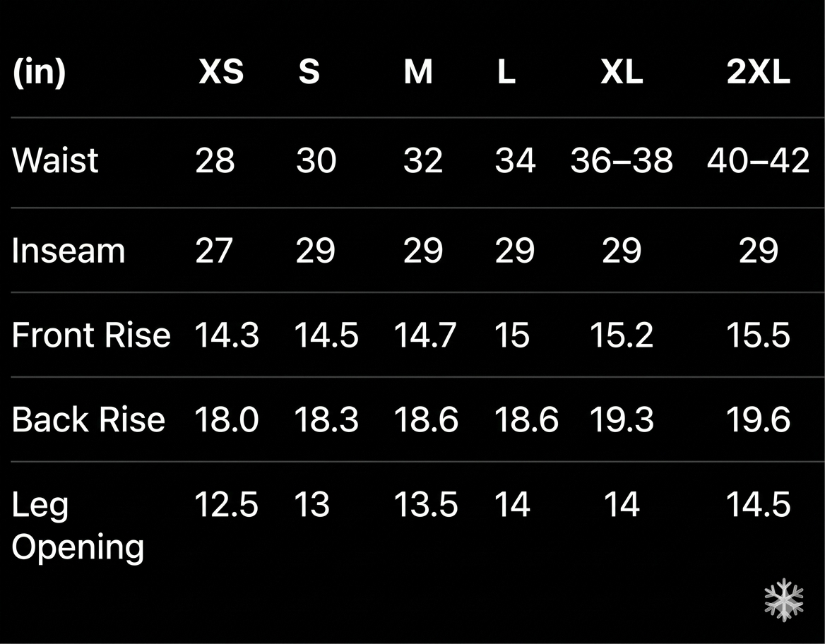
Task: Click the 2XL size column header
Action: pyautogui.click(x=758, y=72)
